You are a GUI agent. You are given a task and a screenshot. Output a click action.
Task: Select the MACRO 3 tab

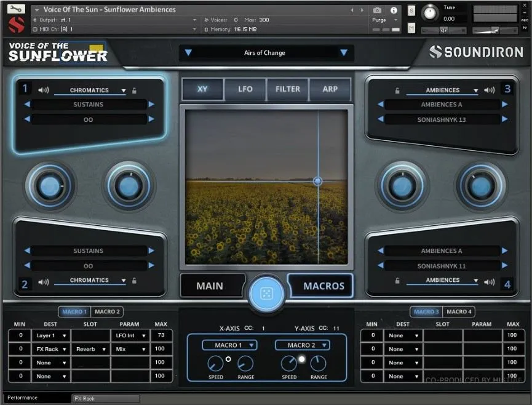[x=426, y=311]
